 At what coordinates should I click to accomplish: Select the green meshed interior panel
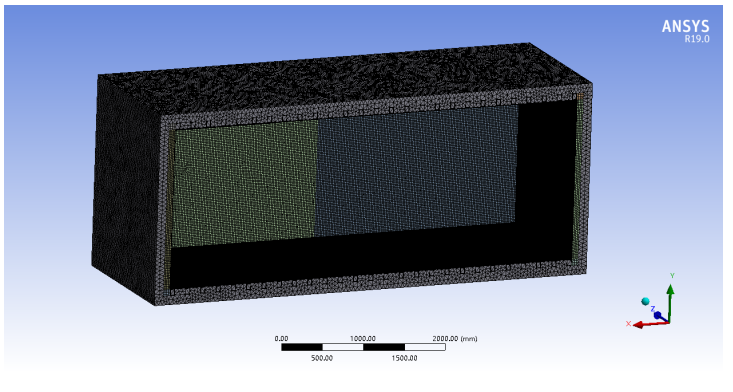pos(244,182)
